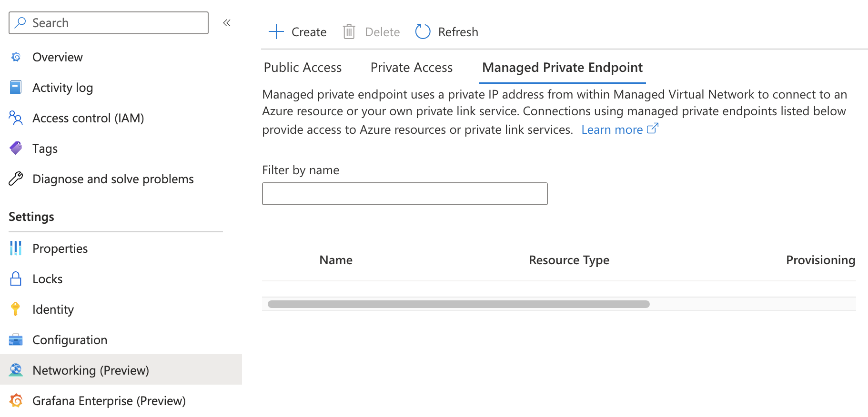868x417 pixels.
Task: Select the purple Tags icon
Action: click(x=16, y=148)
